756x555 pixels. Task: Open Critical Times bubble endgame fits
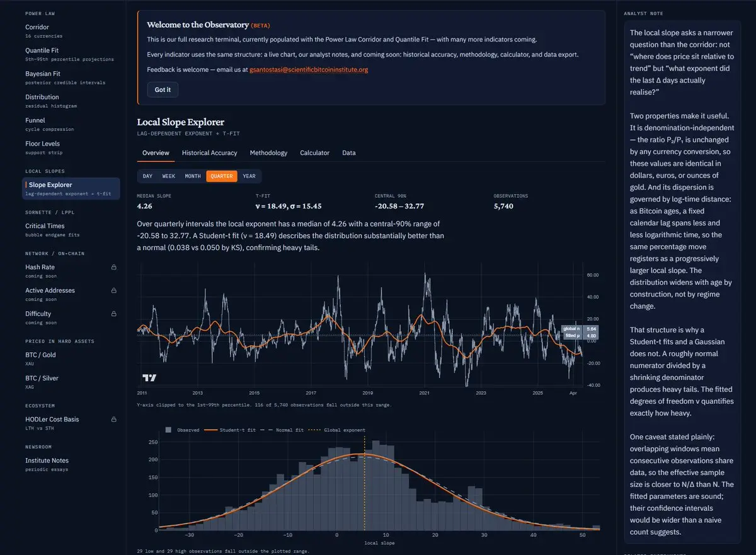coord(71,229)
